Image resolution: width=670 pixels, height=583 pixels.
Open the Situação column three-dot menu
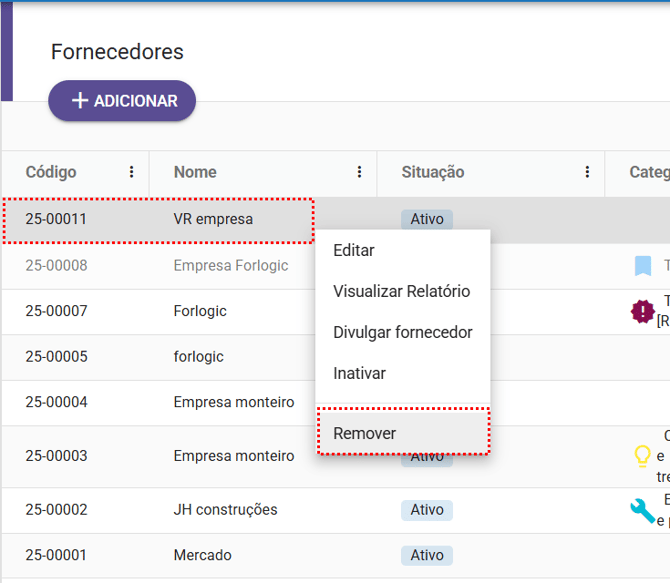pos(587,172)
